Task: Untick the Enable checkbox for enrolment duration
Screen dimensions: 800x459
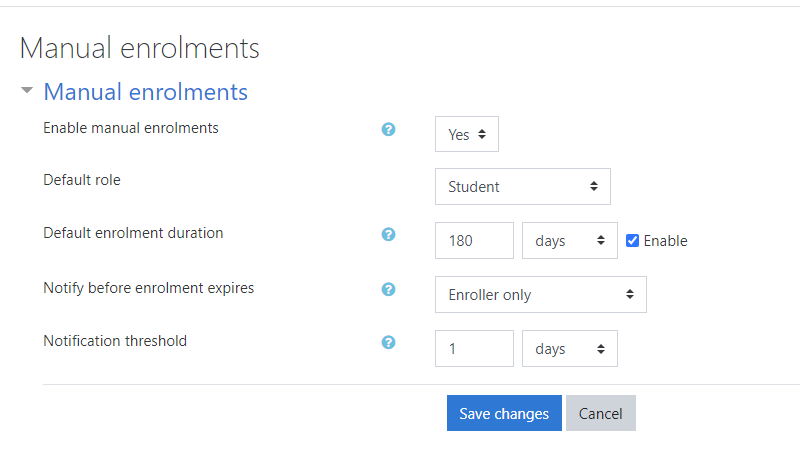Action: pyautogui.click(x=632, y=241)
